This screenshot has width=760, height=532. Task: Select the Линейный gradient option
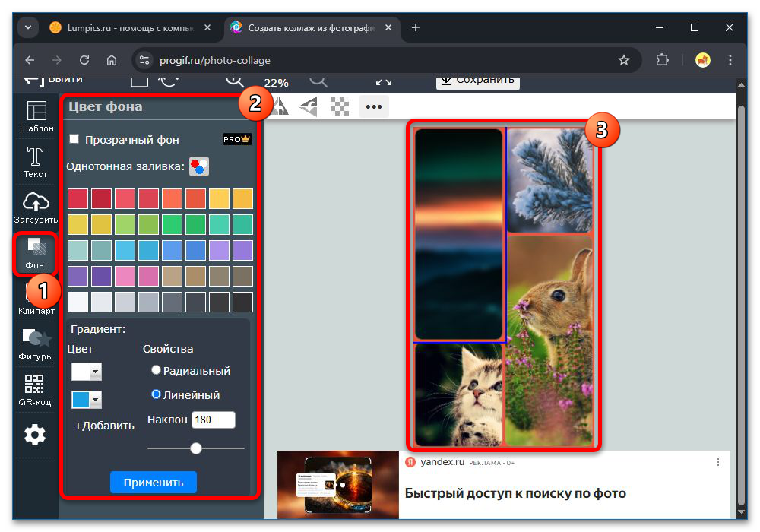157,394
